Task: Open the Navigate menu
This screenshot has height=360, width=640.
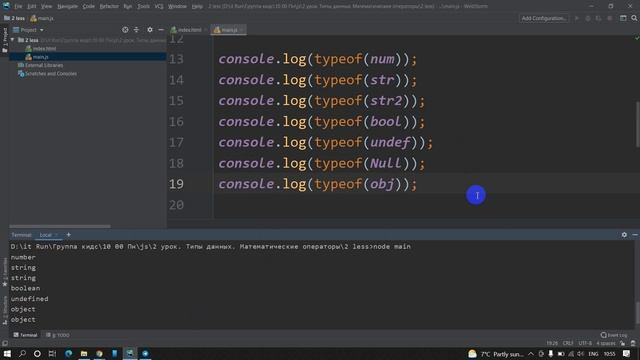Action: pos(67,7)
